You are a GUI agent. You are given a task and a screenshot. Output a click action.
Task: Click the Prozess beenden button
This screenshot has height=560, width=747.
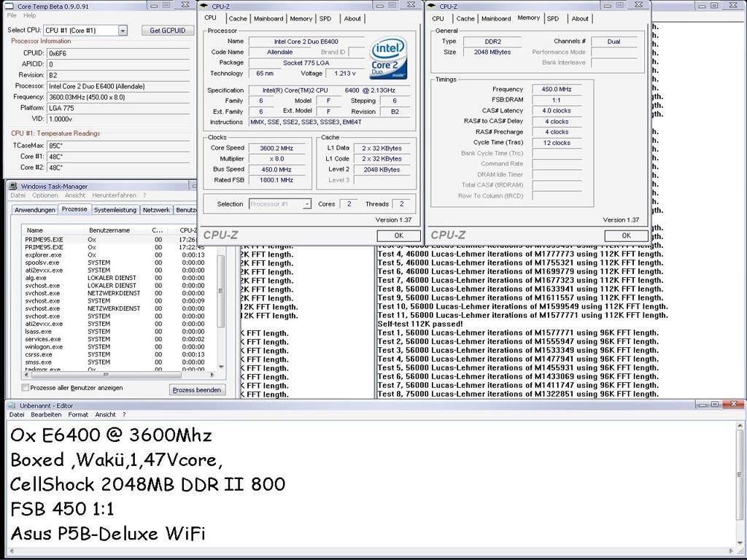[197, 390]
